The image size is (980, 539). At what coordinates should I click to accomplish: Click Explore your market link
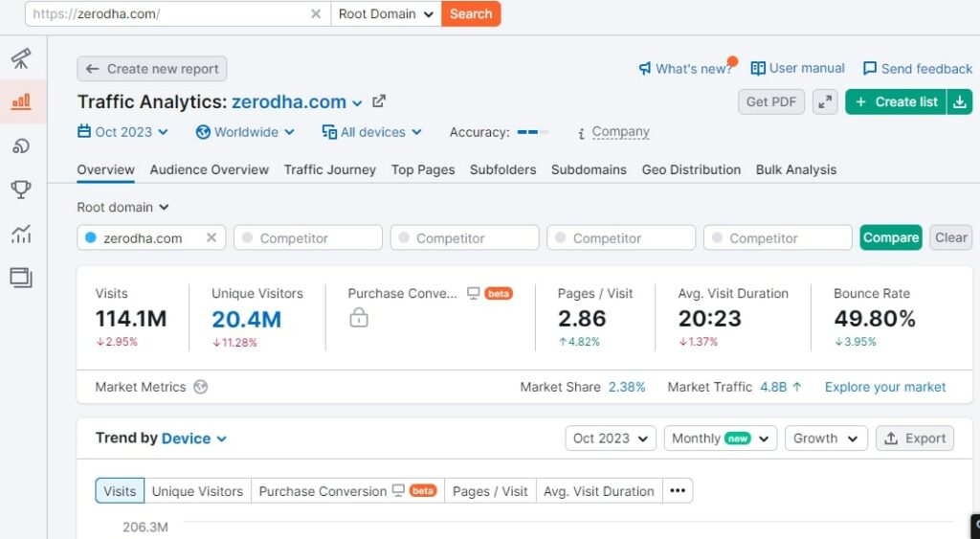885,387
